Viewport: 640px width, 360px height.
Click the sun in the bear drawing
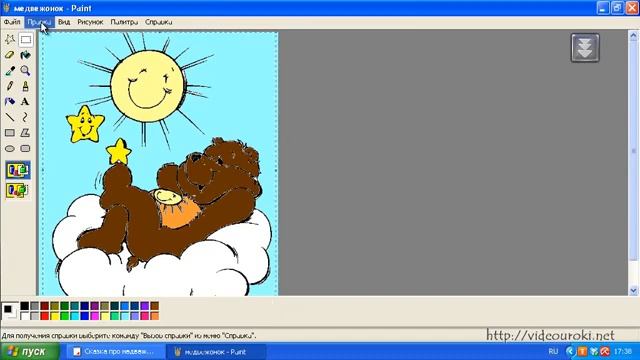[x=147, y=86]
